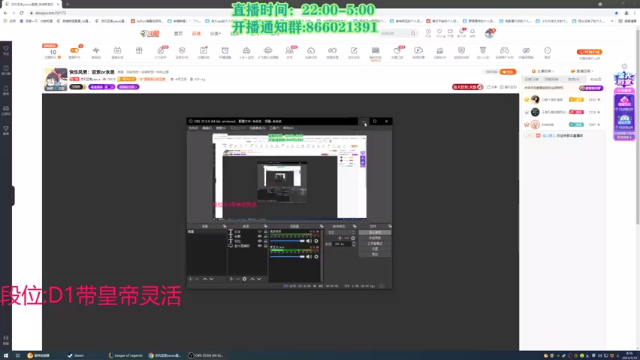Open the upper mixer channel's gear settings in OBS
Image resolution: width=640 pixels, height=360 pixels.
pos(316,241)
